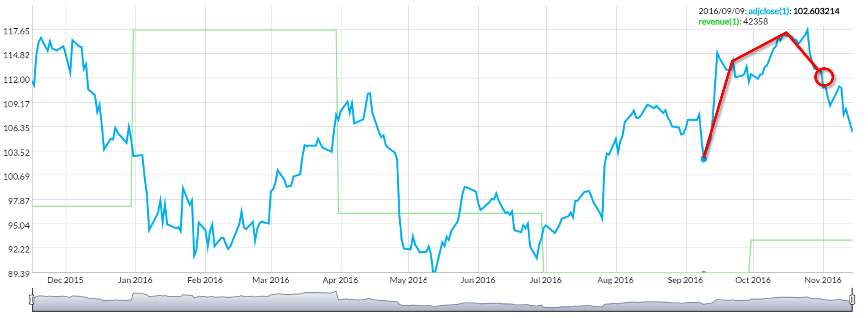868x318 pixels.
Task: Click the left range selector handle
Action: coord(31,299)
